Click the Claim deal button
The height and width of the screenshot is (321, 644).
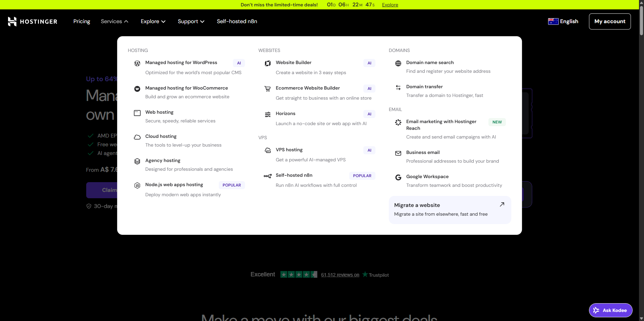point(102,190)
